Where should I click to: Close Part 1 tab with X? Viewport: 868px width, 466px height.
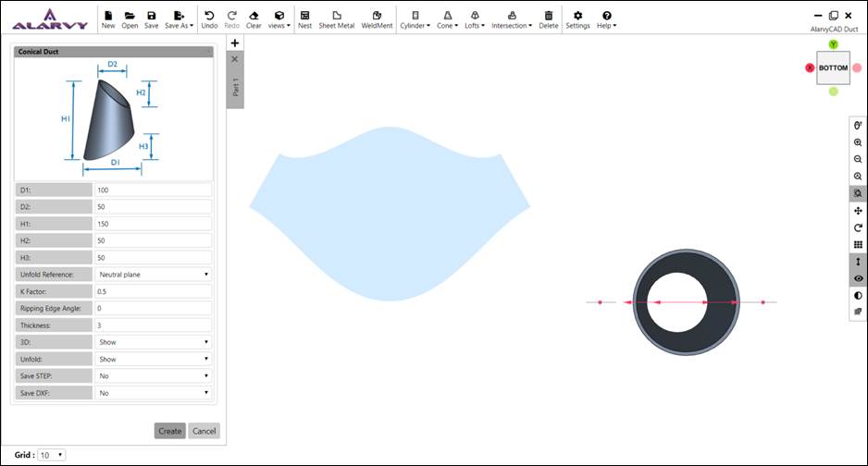235,59
